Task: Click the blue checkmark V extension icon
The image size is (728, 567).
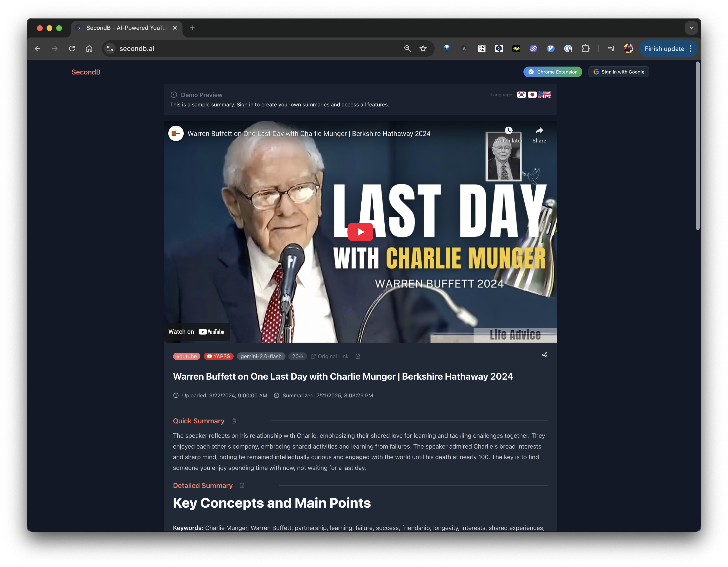Action: coord(551,49)
